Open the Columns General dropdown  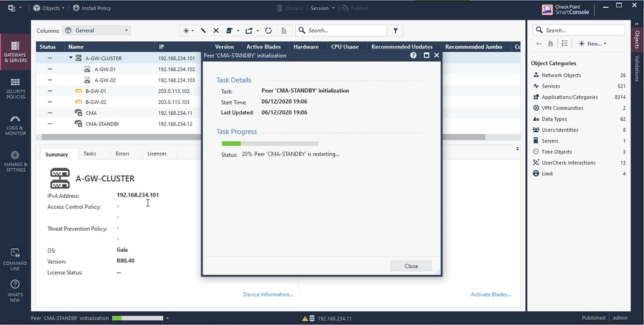point(97,30)
